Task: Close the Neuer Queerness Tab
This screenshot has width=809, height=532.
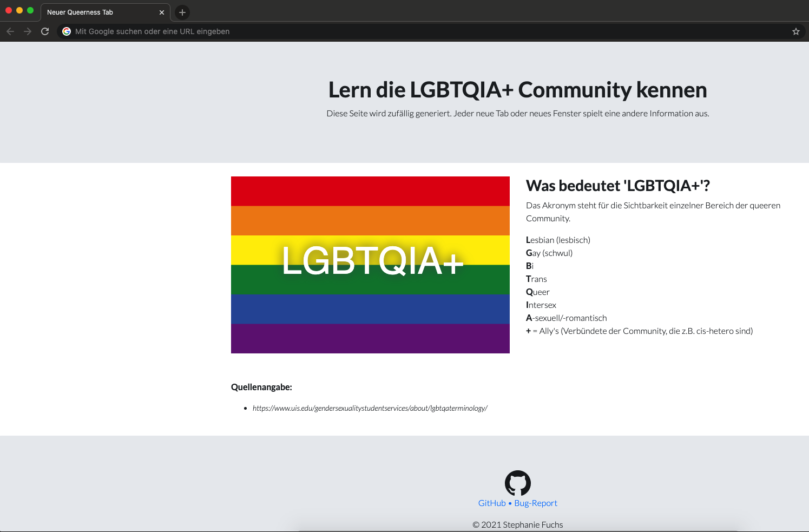Action: [162, 12]
